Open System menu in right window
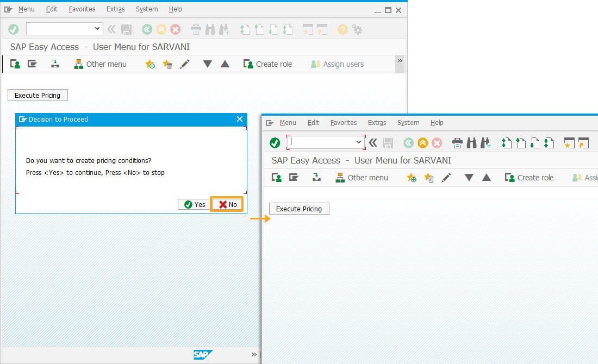Viewport: 598px width, 364px height. coord(408,123)
